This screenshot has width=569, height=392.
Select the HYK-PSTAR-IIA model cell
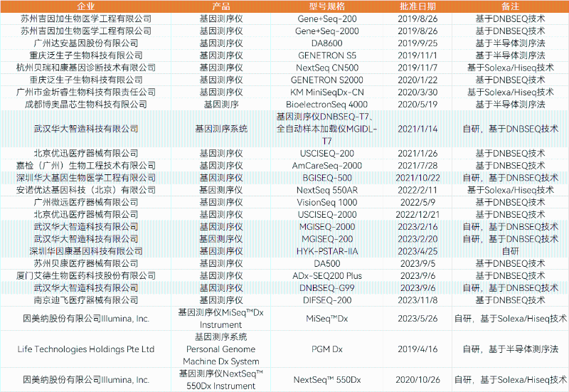[326, 251]
